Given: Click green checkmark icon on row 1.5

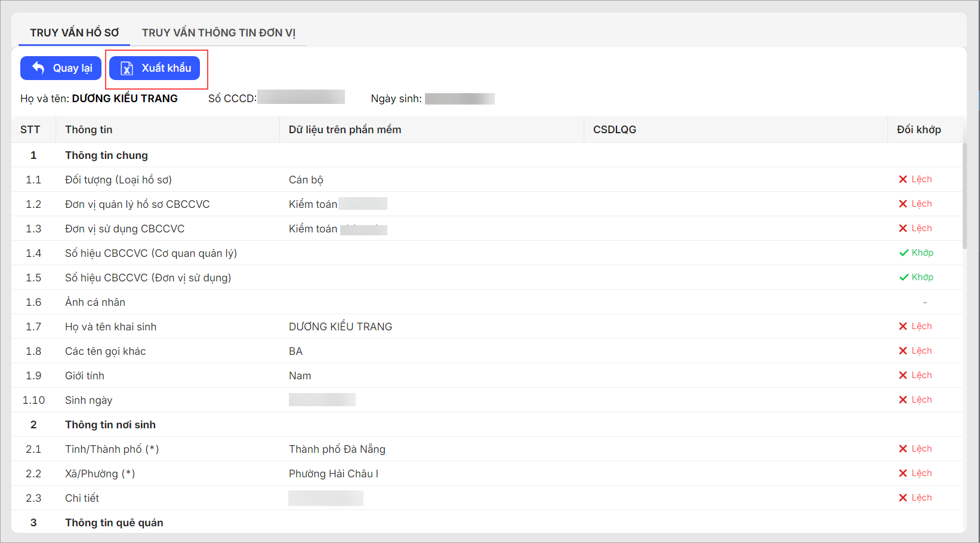Looking at the screenshot, I should tap(904, 277).
